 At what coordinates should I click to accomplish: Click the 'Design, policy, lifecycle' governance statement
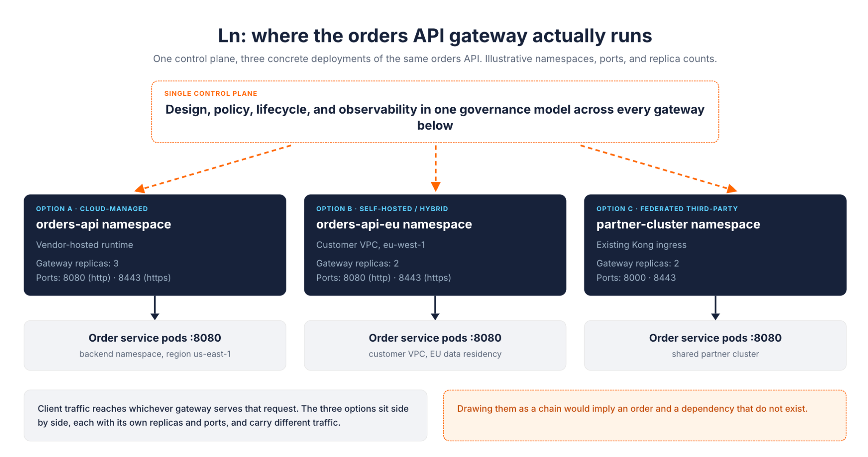pyautogui.click(x=435, y=117)
